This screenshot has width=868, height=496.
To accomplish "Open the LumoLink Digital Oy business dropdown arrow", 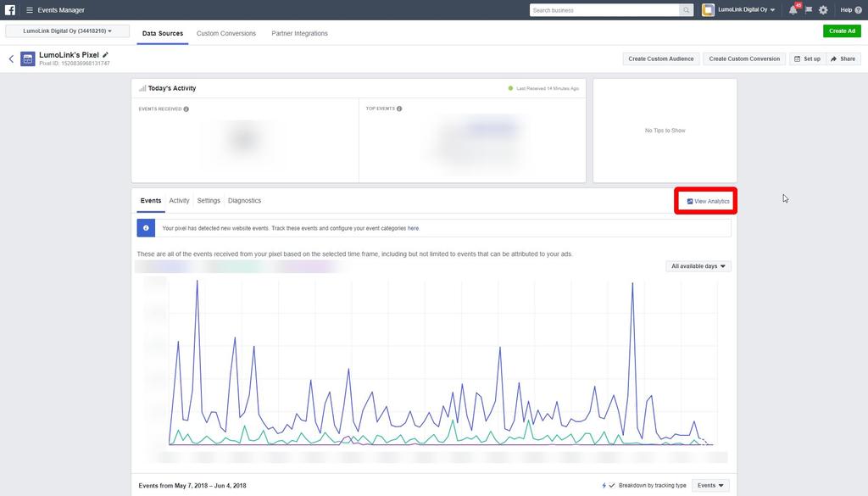I will 773,10.
